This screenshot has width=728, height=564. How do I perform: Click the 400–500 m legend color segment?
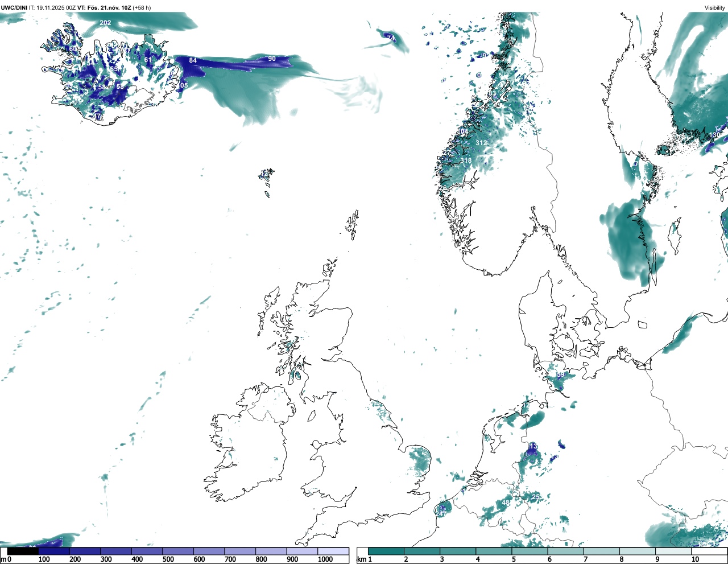click(147, 551)
